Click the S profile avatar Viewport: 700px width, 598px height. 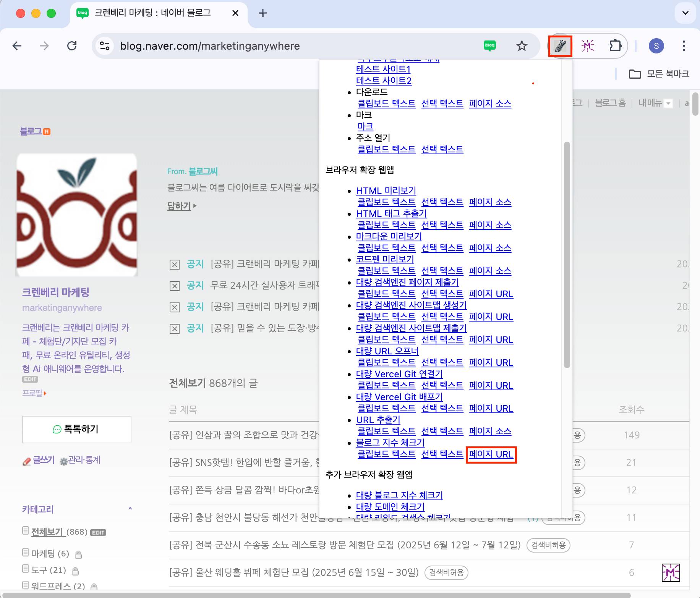(x=656, y=46)
